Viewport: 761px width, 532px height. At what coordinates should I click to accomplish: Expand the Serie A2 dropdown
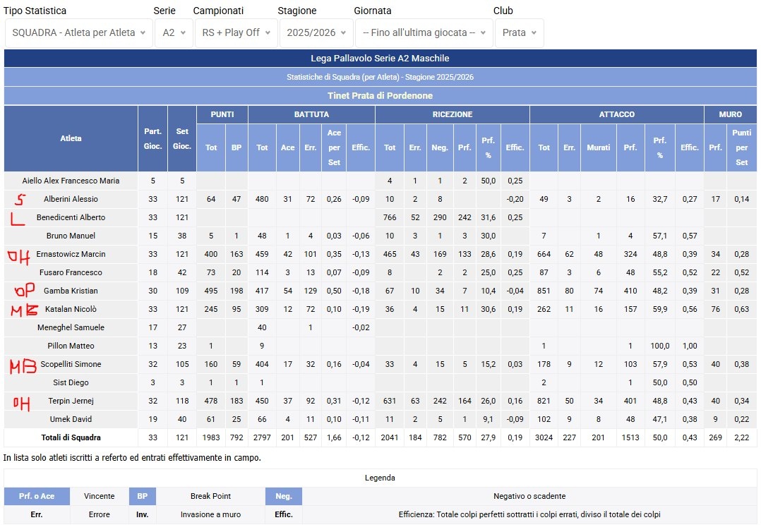coord(174,33)
